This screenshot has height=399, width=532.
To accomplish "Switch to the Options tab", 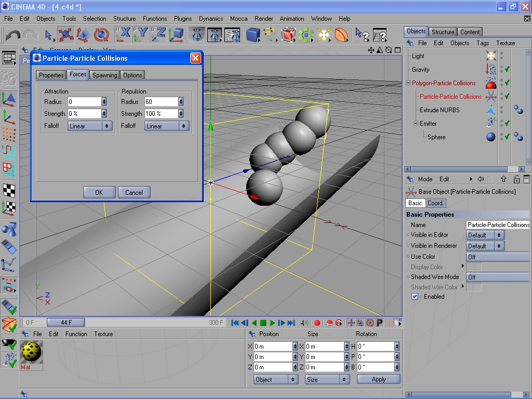I will click(x=132, y=75).
